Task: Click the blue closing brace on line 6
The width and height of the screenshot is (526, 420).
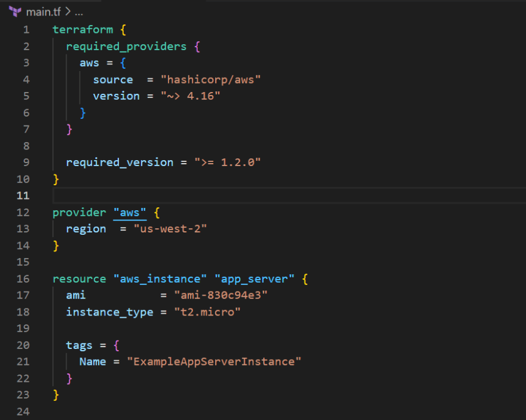Action: point(83,113)
